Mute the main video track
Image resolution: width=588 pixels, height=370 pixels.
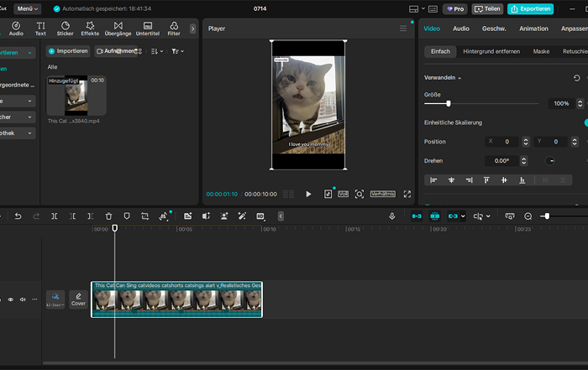[23, 300]
